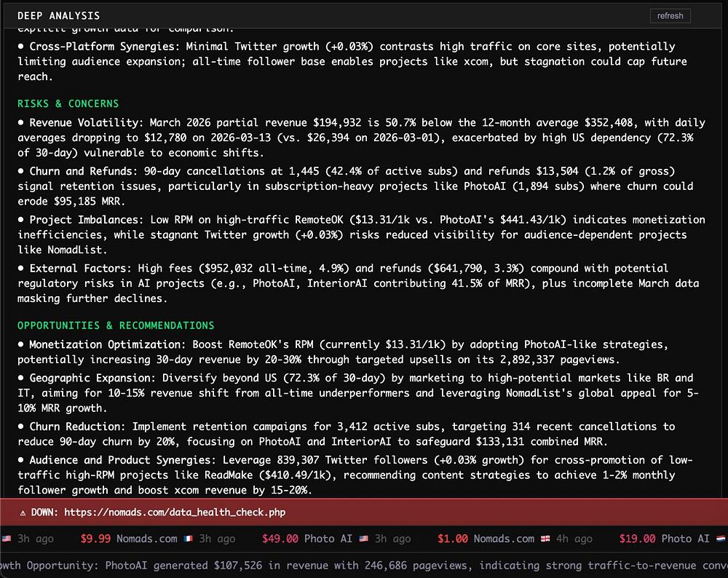Click the RISKS & CONCERNS heading
The image size is (728, 578).
(68, 103)
